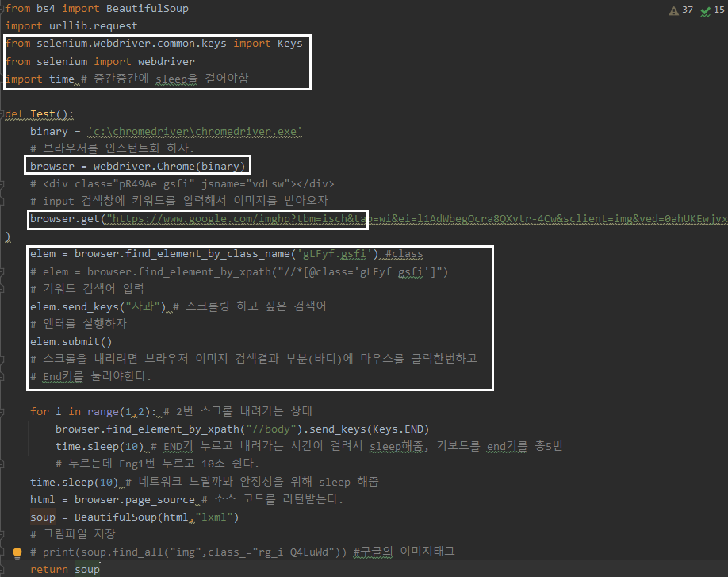This screenshot has width=728, height=577.
Task: Click the '키워드 검색어 입력' comment
Action: coord(86,289)
